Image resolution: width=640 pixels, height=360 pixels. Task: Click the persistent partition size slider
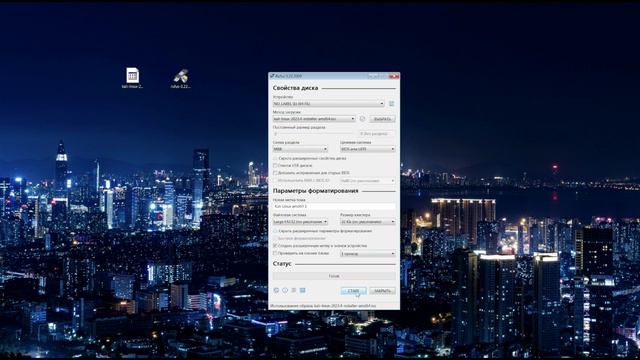[314, 134]
